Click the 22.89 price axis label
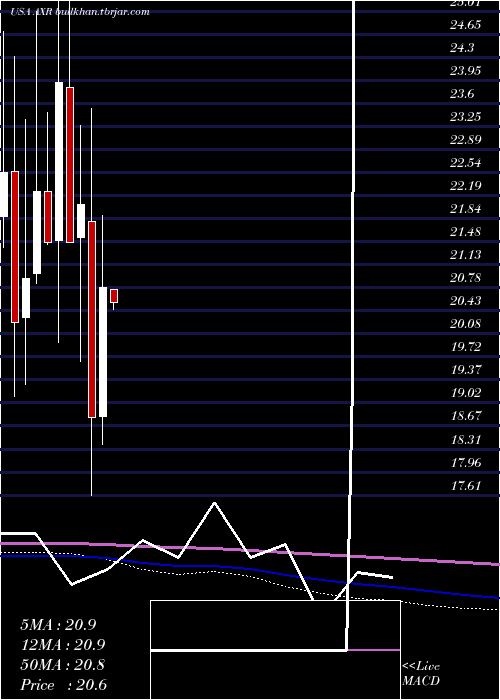Image resolution: width=500 pixels, height=700 pixels. pyautogui.click(x=466, y=140)
